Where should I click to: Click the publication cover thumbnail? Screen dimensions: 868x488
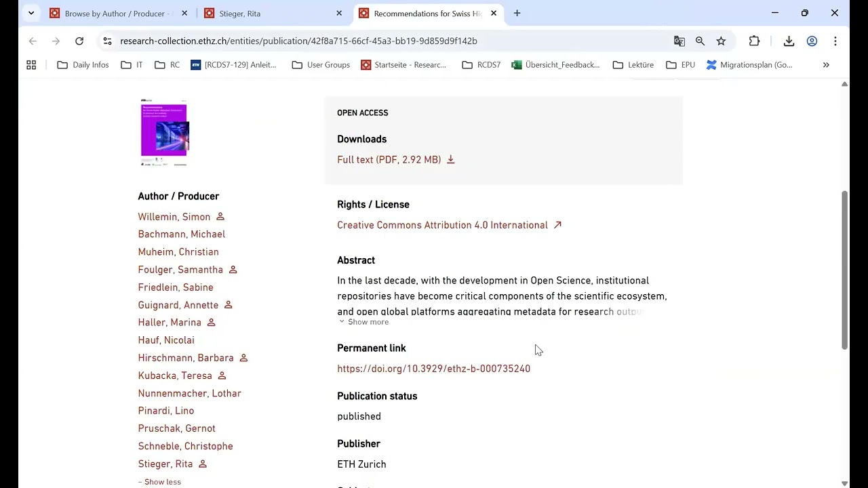coord(165,133)
